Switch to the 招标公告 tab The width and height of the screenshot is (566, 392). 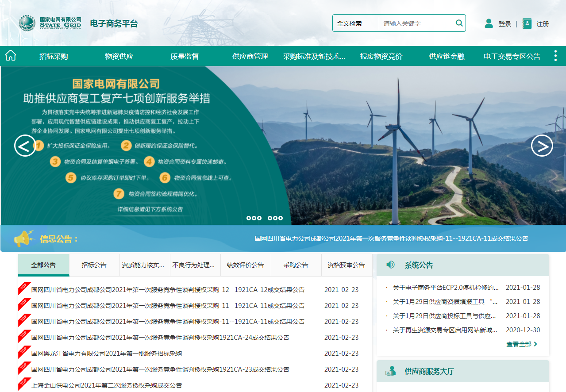tap(94, 265)
